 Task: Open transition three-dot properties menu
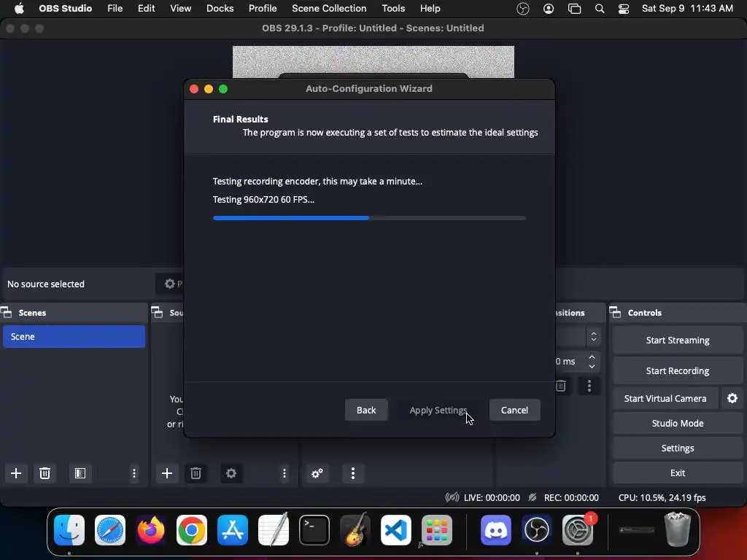(x=589, y=386)
